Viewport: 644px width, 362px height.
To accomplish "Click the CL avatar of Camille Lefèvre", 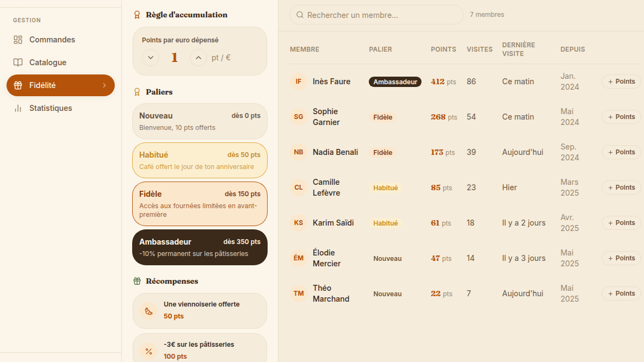I will (x=299, y=188).
